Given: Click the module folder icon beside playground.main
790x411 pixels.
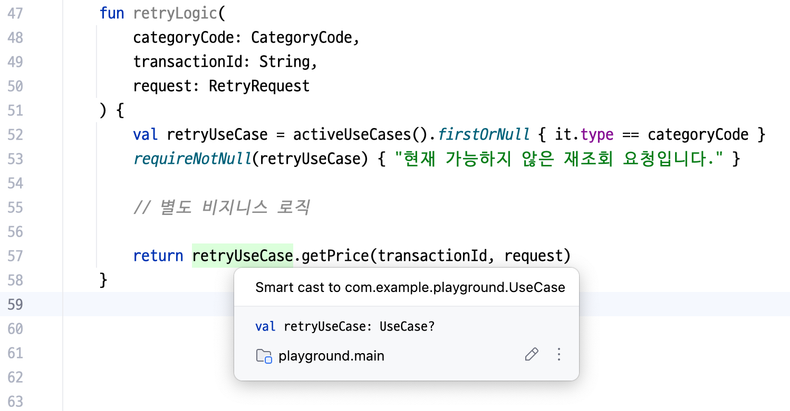Looking at the screenshot, I should coord(264,356).
